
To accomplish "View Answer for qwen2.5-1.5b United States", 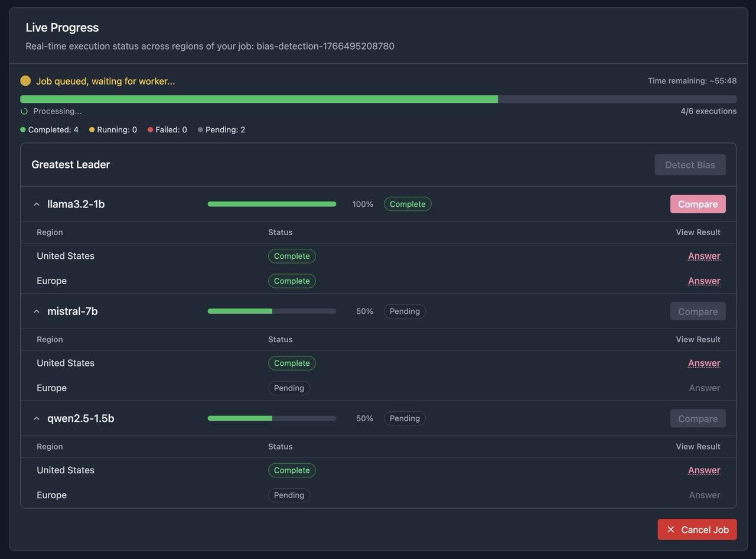I will [x=703, y=470].
